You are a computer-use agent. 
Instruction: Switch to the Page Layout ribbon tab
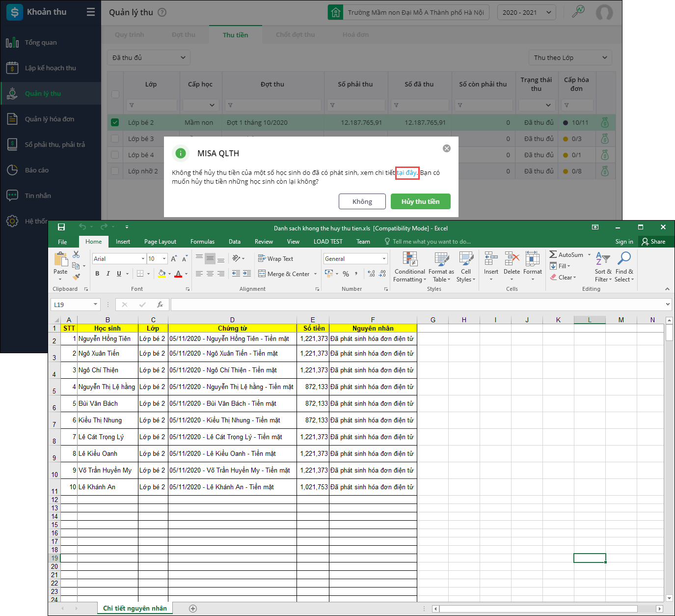click(160, 242)
